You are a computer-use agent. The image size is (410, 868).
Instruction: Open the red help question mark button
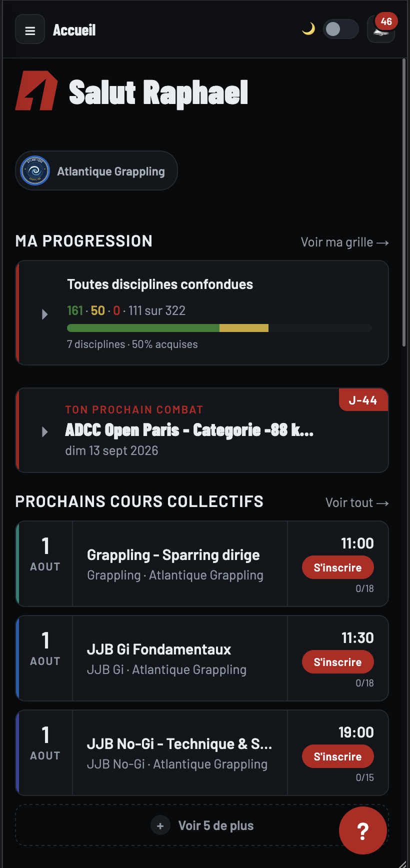point(363,830)
